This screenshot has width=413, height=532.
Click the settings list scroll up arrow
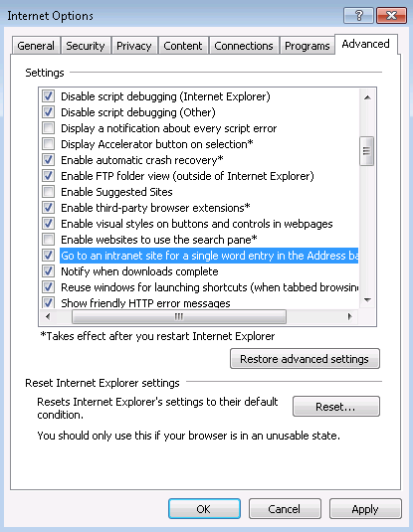click(x=367, y=97)
